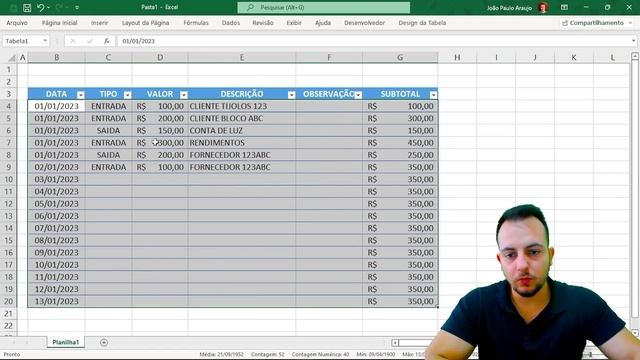Click cell CONTA DE LUZ

(242, 131)
